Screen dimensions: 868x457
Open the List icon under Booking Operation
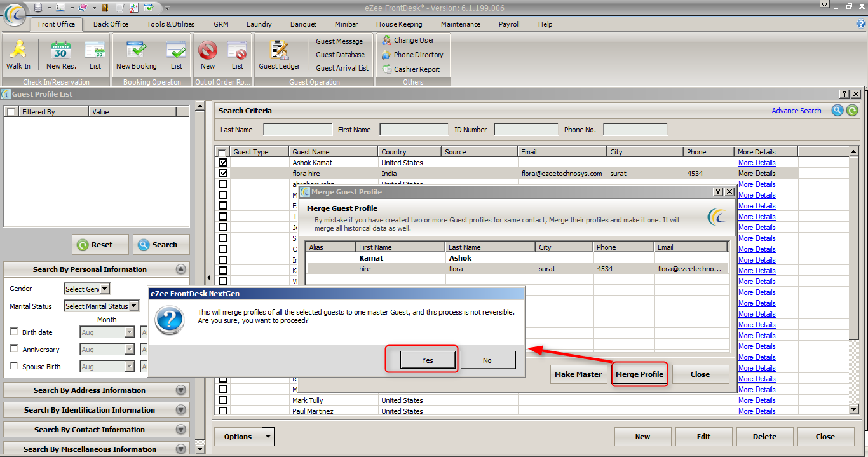click(x=176, y=50)
